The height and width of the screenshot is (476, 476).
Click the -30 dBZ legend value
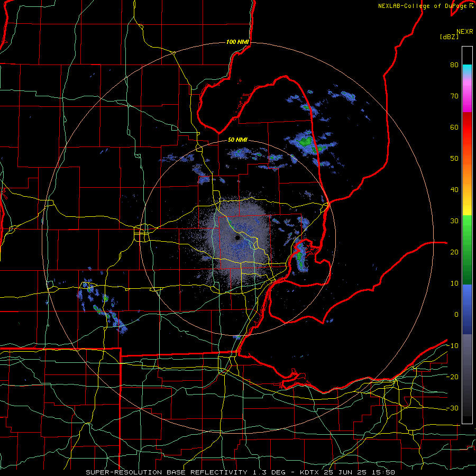pos(452,408)
